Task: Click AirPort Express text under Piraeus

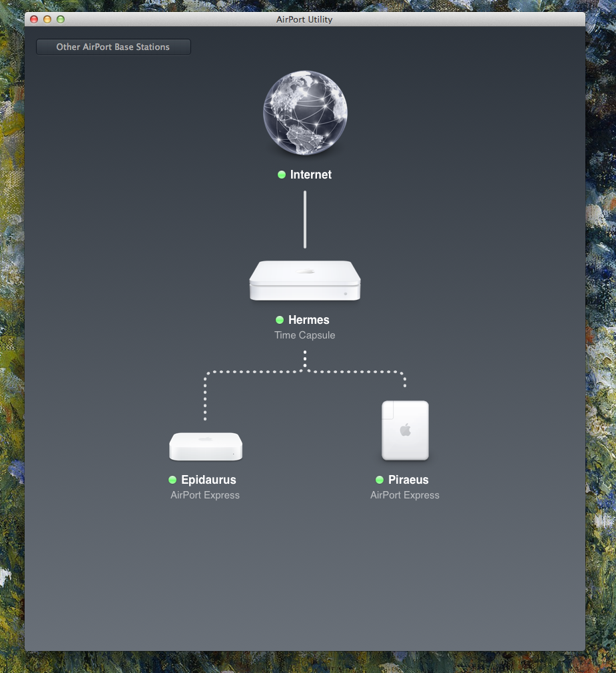Action: 405,495
